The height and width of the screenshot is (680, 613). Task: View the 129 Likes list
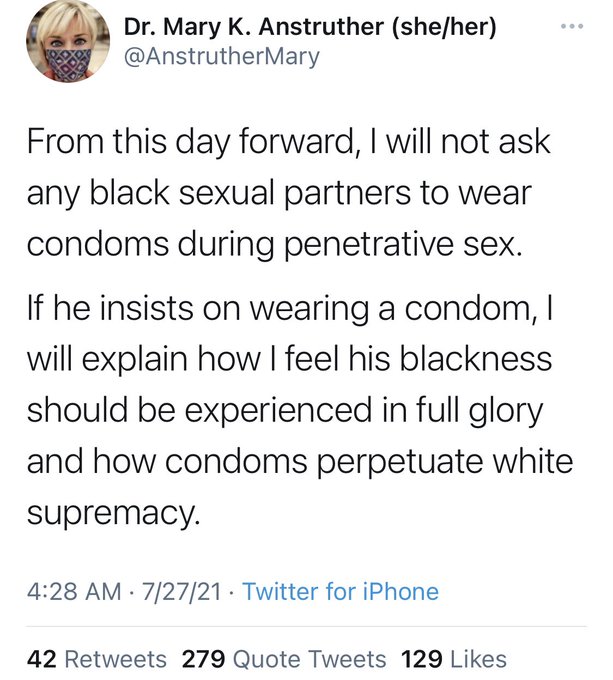(x=454, y=659)
